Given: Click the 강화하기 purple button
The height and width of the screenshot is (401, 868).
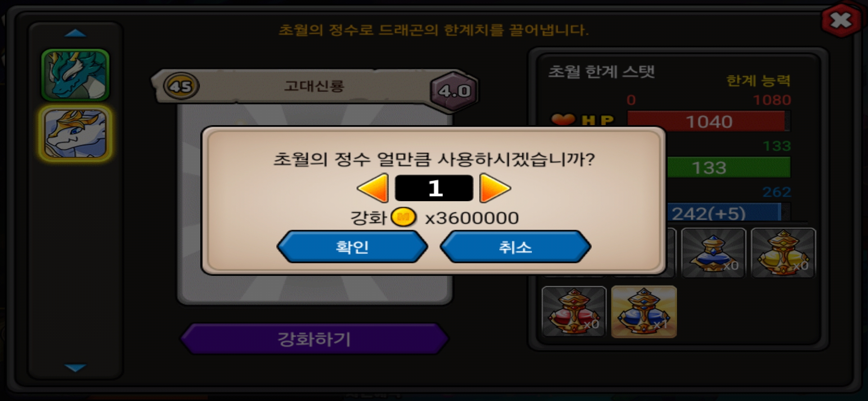Looking at the screenshot, I should click(x=315, y=339).
